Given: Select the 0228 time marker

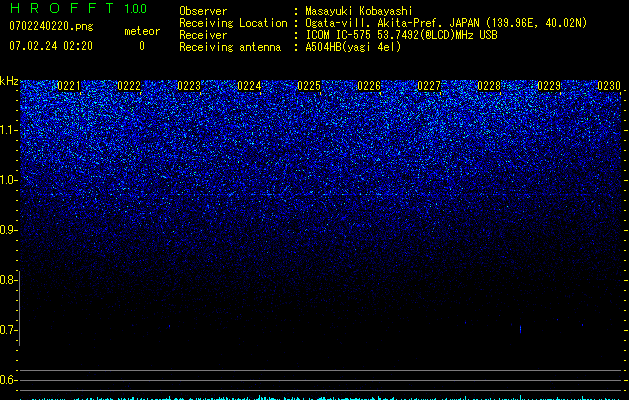Looking at the screenshot, I should pos(489,86).
